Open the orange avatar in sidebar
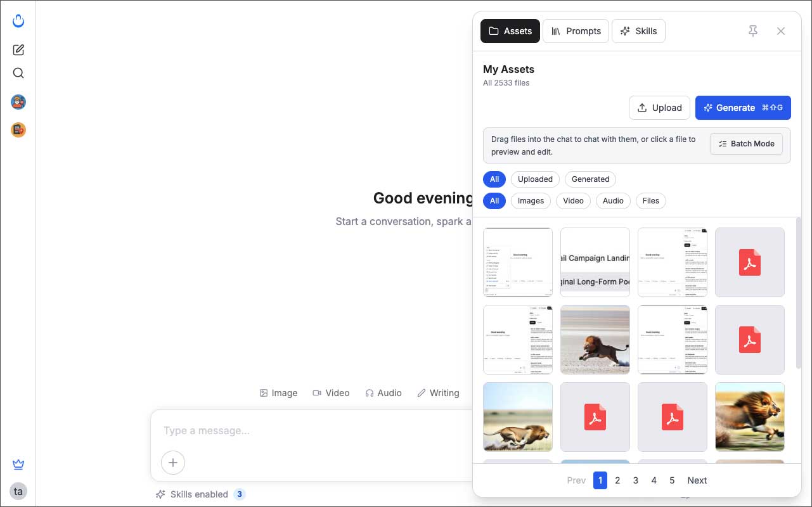This screenshot has height=507, width=812. coord(18,130)
